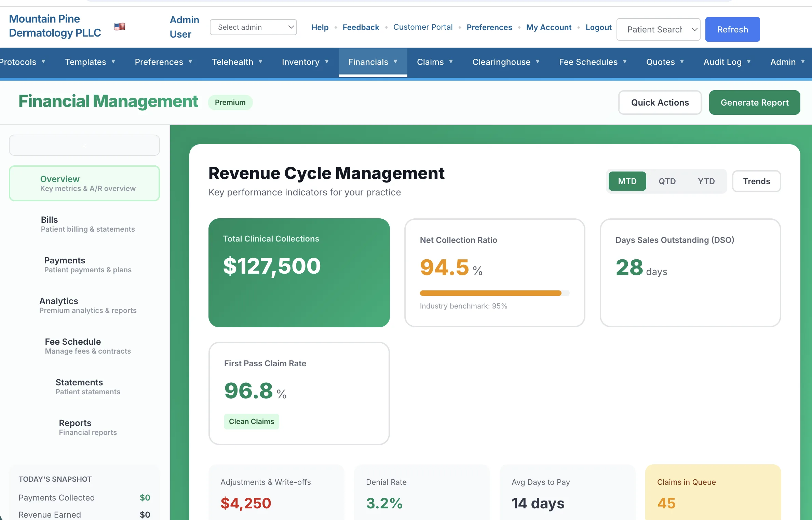Open the Trends view
This screenshot has width=812, height=520.
[x=756, y=181]
